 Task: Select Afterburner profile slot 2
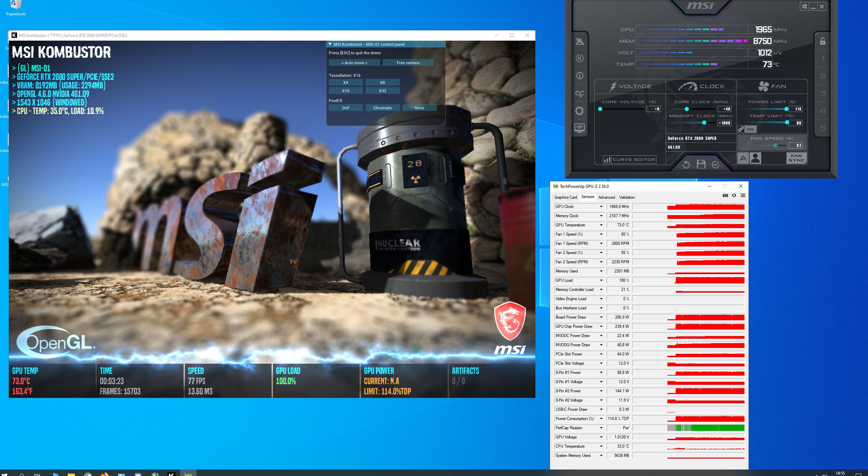point(823,76)
